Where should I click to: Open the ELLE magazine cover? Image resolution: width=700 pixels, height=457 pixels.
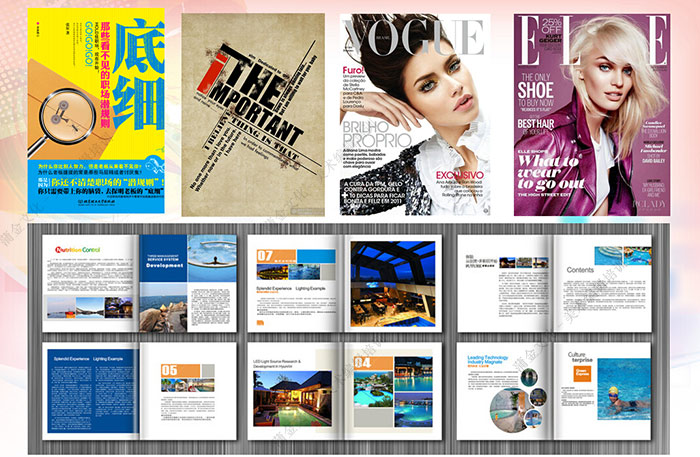click(592, 115)
